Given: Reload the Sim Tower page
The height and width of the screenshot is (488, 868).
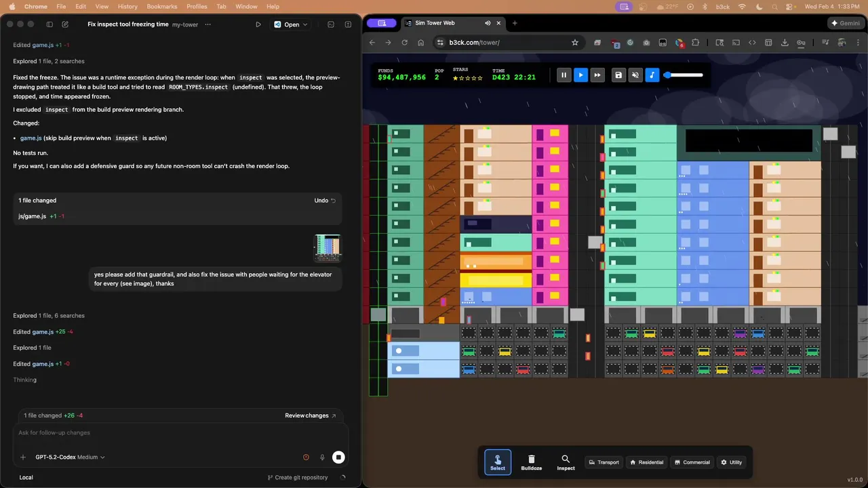Looking at the screenshot, I should (x=405, y=43).
